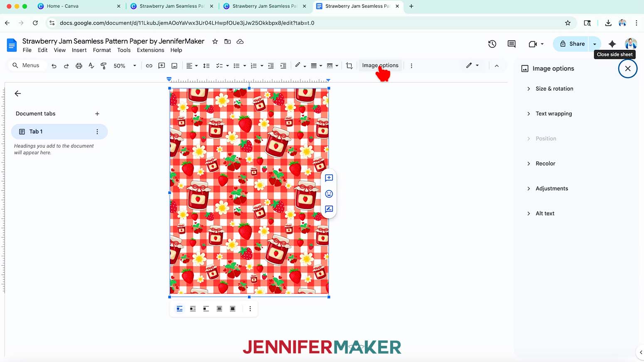
Task: Insert a link with the link icon
Action: pyautogui.click(x=149, y=66)
